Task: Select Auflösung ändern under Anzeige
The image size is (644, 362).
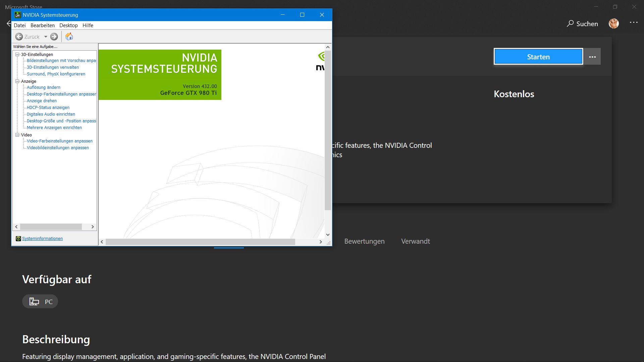Action: pyautogui.click(x=43, y=87)
